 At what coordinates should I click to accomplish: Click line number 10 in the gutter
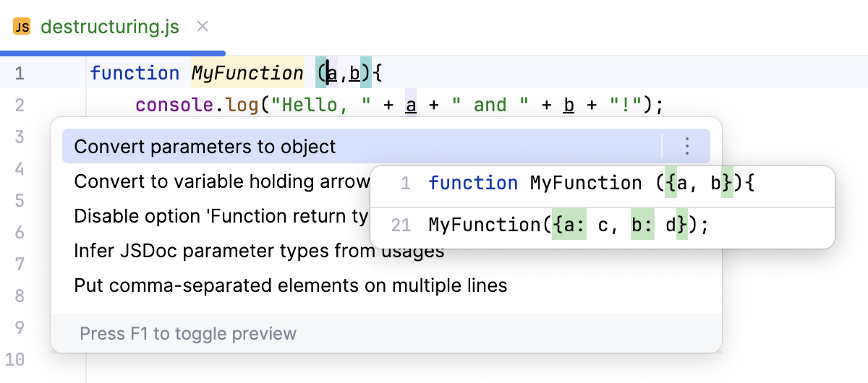pyautogui.click(x=15, y=359)
